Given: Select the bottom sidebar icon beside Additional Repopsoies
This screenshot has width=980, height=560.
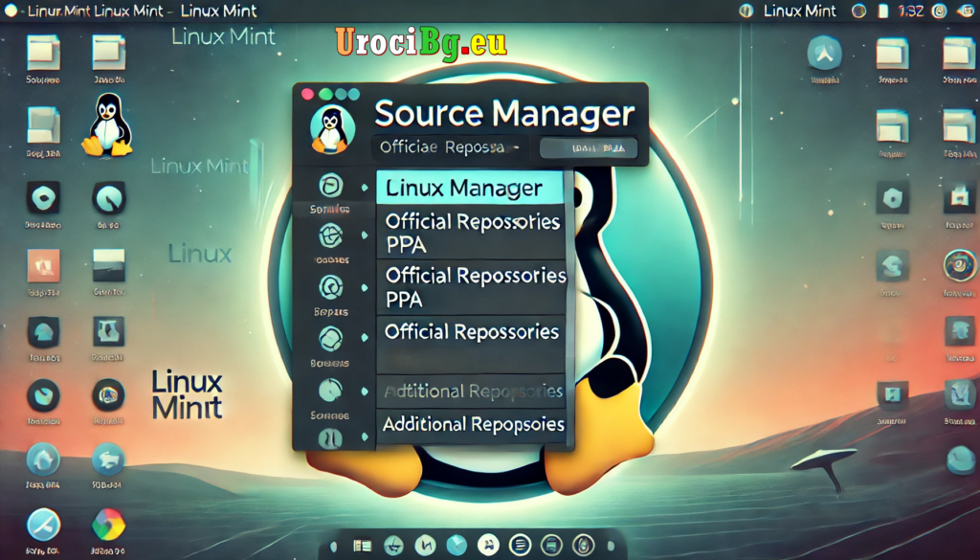Looking at the screenshot, I should point(330,438).
